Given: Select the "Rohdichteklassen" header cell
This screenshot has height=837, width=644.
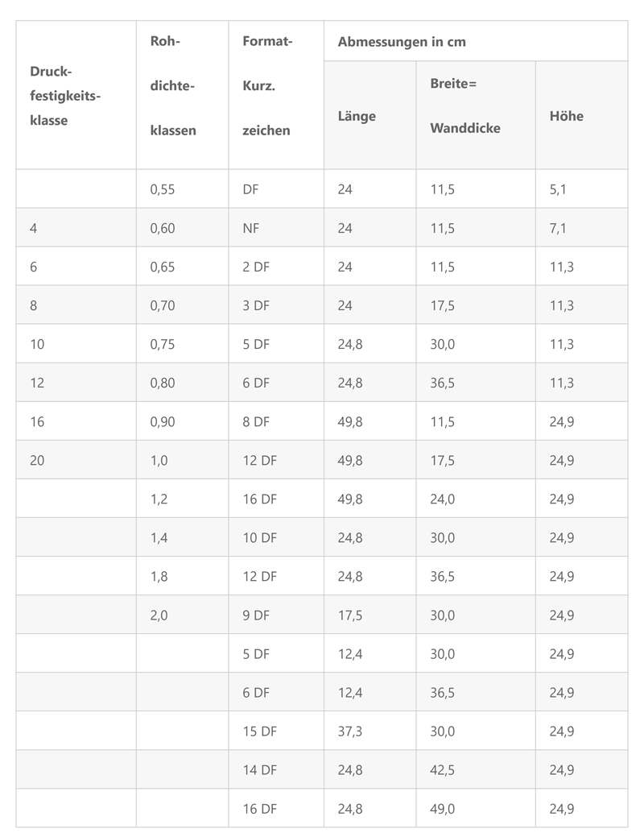Looking at the screenshot, I should point(172,85).
